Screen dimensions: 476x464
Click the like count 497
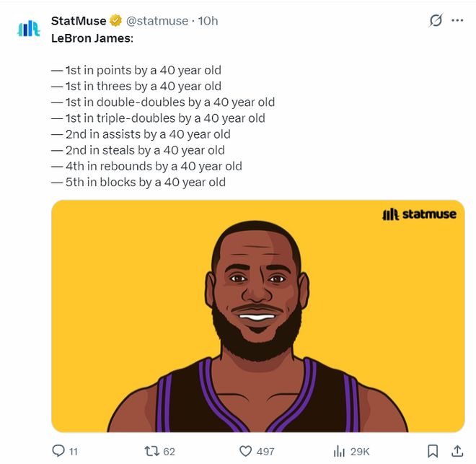[x=265, y=452]
